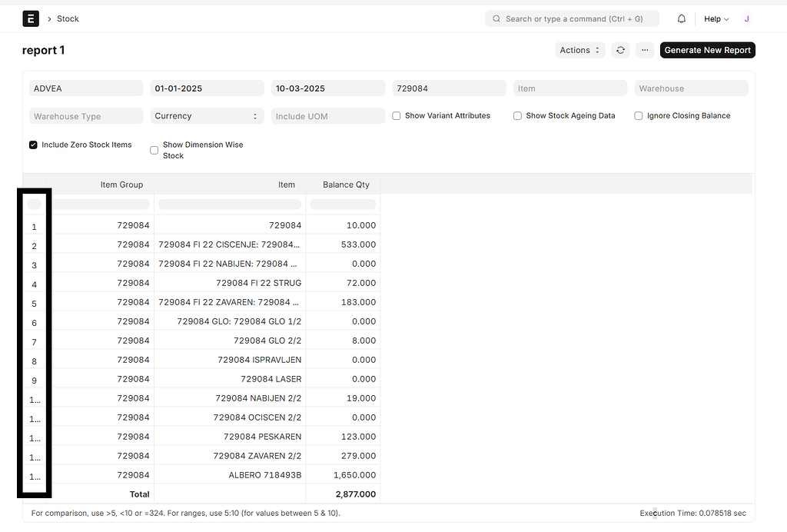
Task: Uncheck Include Zero Stock Items
Action: click(x=33, y=144)
